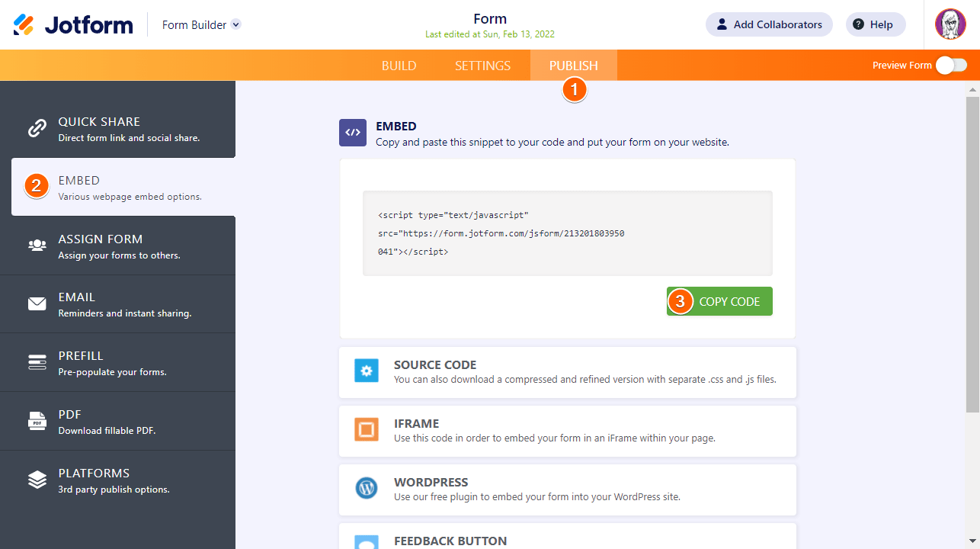Switch to the BUILD tab
This screenshot has height=549, width=980.
click(x=399, y=66)
